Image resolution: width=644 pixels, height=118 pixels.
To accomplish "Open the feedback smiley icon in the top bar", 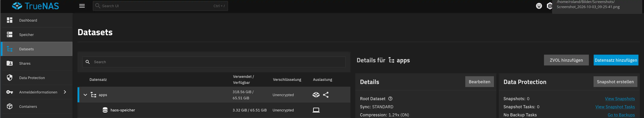I will 539,6.
